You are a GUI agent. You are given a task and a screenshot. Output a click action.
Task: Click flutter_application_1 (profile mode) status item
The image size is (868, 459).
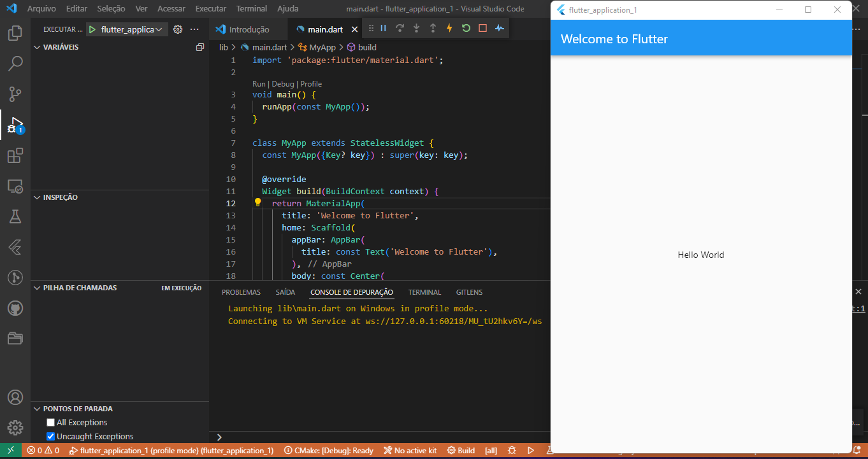tap(171, 451)
